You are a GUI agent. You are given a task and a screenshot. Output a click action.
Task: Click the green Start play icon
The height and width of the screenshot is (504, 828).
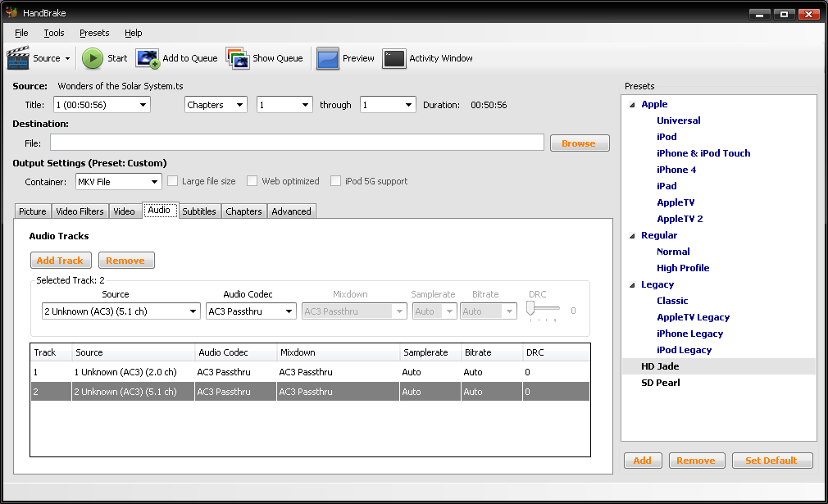click(93, 58)
